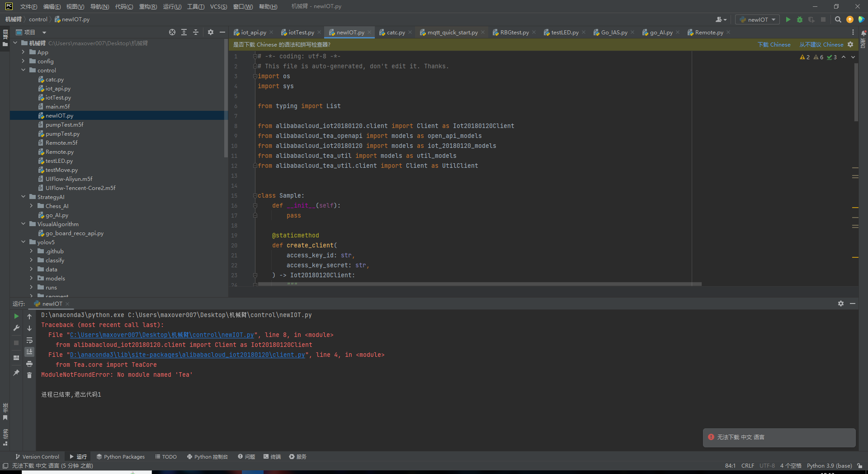Viewport: 868px width, 474px height.
Task: Go to the previous highlighted error arrow
Action: tap(844, 57)
